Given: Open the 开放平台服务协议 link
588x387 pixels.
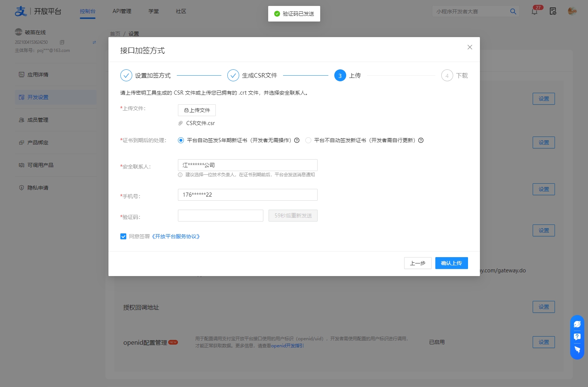Looking at the screenshot, I should [x=176, y=236].
